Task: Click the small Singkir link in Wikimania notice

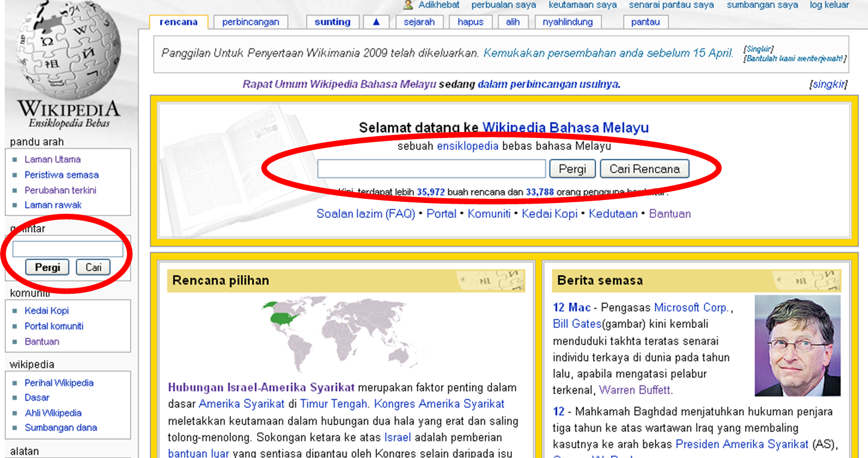Action: [x=759, y=50]
